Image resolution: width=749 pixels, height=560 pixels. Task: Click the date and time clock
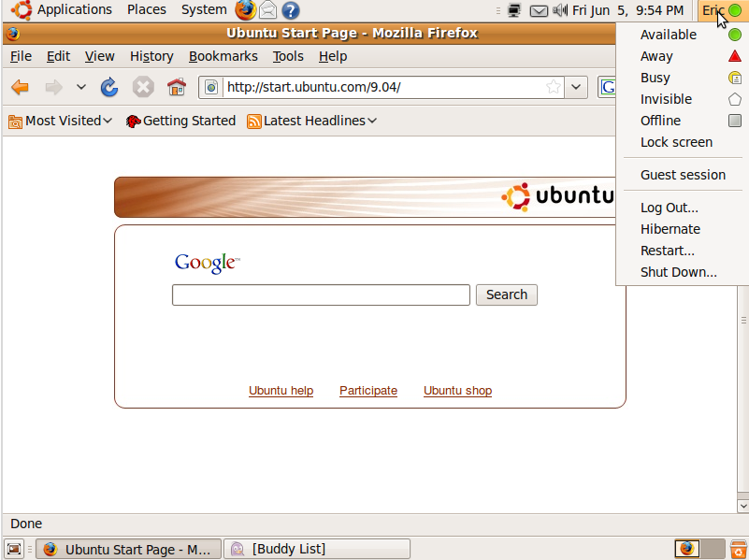coord(628,10)
